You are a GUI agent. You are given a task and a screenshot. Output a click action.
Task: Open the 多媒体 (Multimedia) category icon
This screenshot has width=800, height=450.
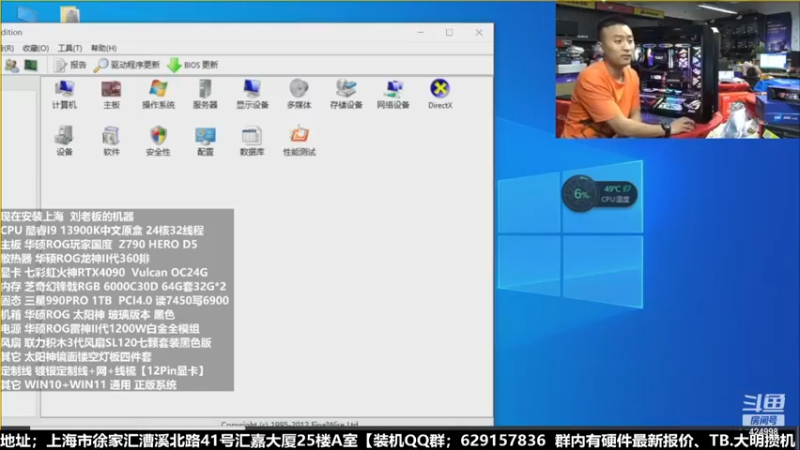pyautogui.click(x=299, y=94)
